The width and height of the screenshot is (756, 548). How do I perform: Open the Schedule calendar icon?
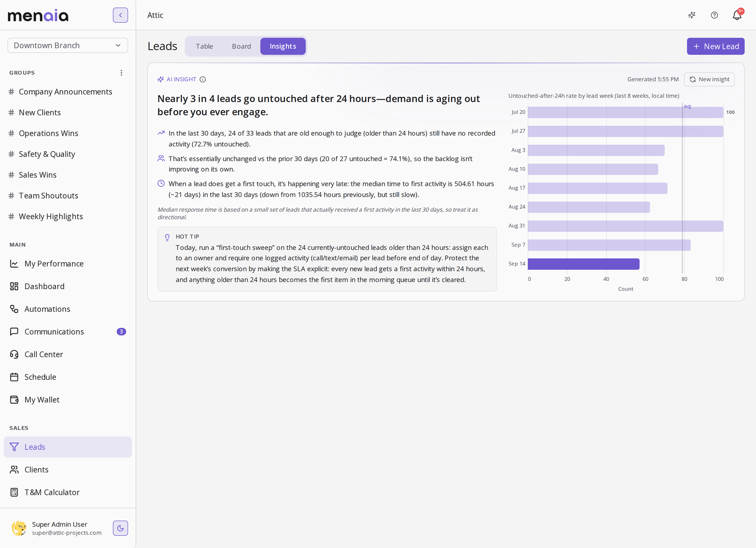click(14, 377)
